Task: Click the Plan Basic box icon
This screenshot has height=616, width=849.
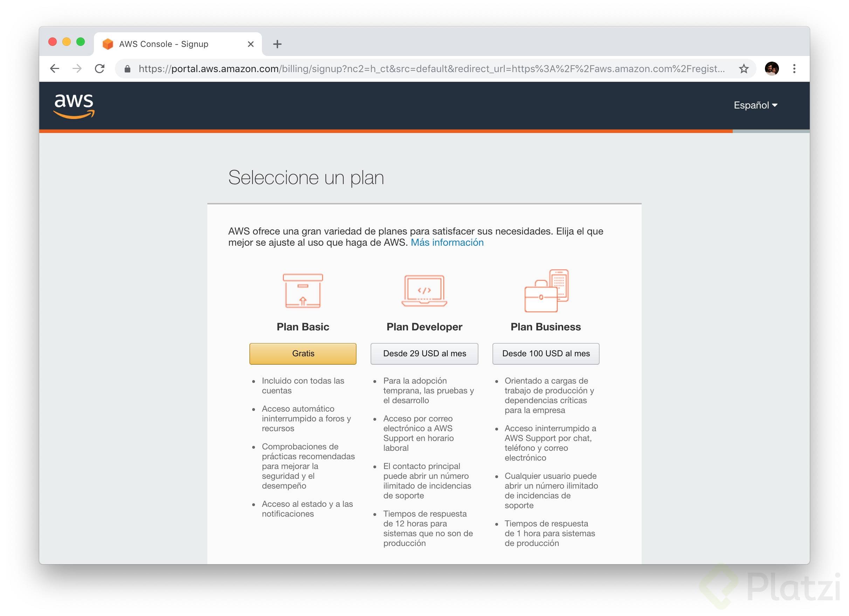Action: click(303, 290)
